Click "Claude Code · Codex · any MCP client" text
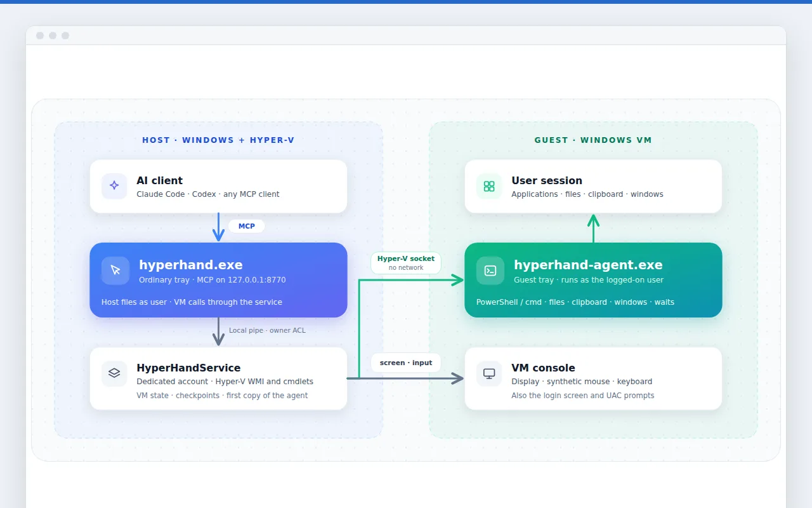Screen dimensions: 812x508 tap(208, 194)
